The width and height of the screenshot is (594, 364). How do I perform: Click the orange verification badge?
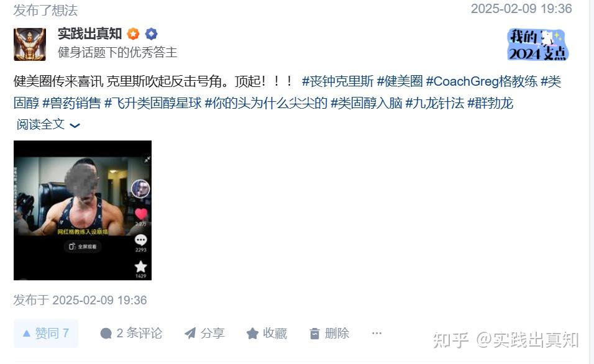(x=133, y=34)
